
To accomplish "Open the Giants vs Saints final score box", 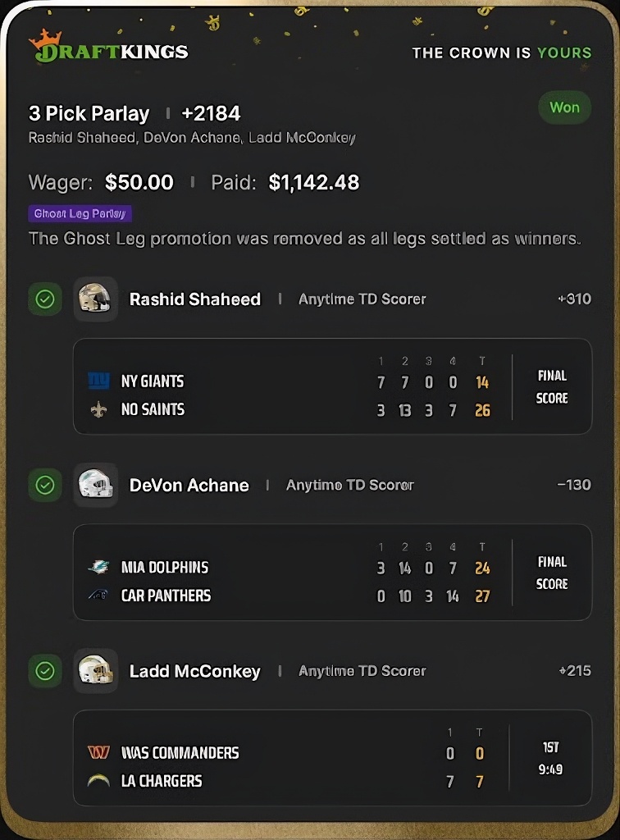I will (332, 386).
